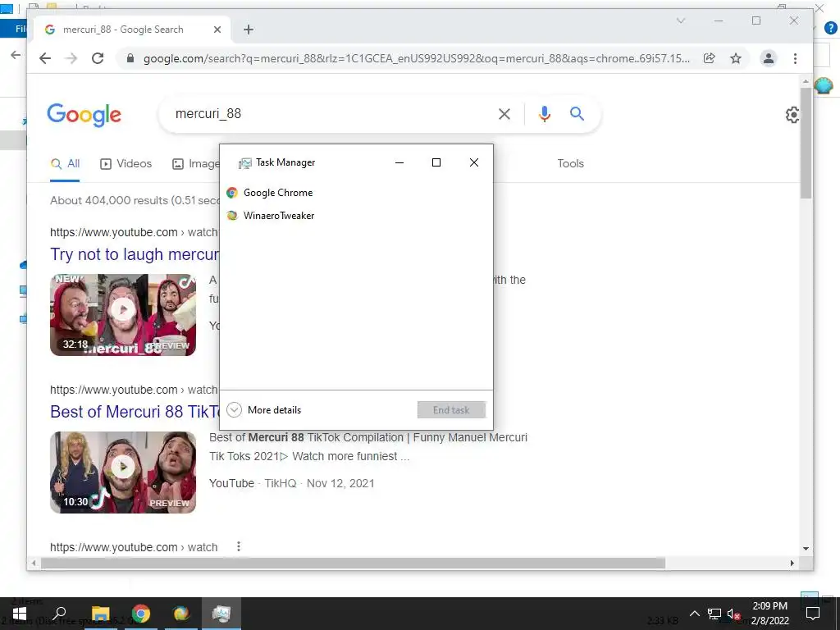
Task: Click the horizontal scrollbar in Chrome
Action: point(353,563)
